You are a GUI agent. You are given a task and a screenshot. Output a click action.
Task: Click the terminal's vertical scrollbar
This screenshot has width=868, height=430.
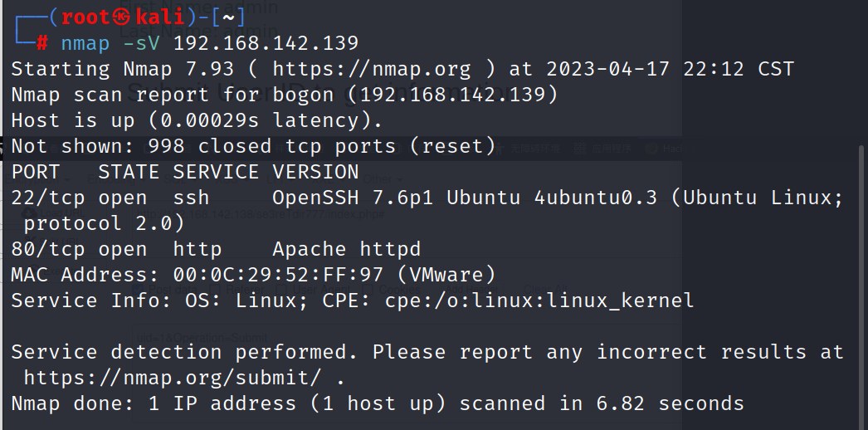tap(861, 276)
